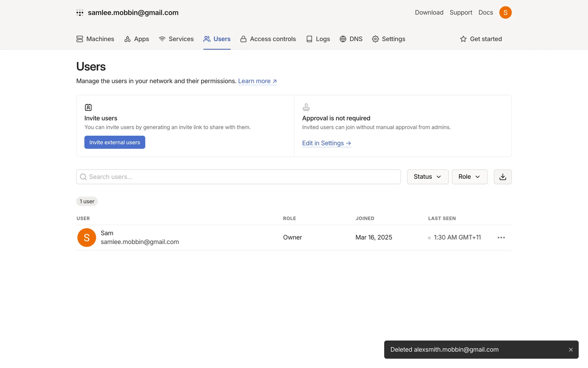
Task: Click the Get started star icon
Action: click(463, 39)
